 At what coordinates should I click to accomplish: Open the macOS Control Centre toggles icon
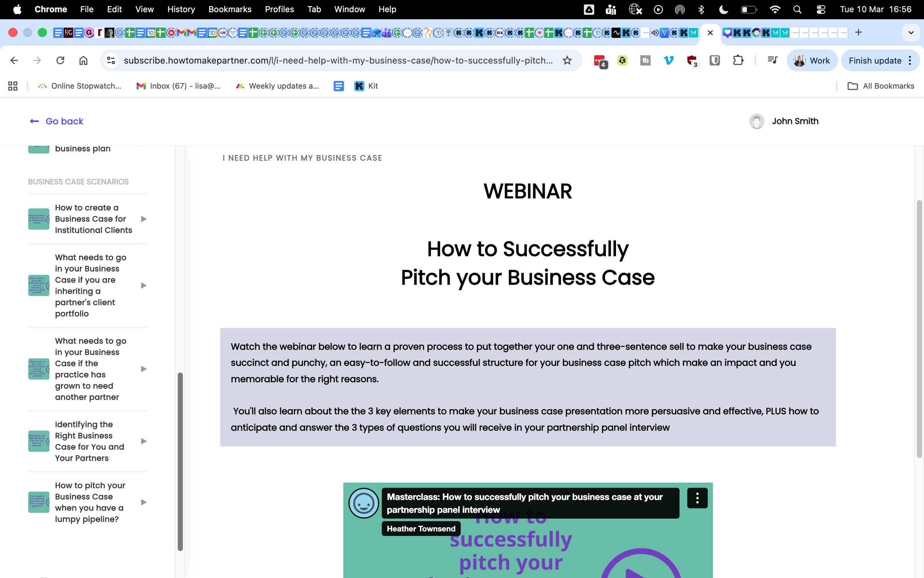coord(820,9)
